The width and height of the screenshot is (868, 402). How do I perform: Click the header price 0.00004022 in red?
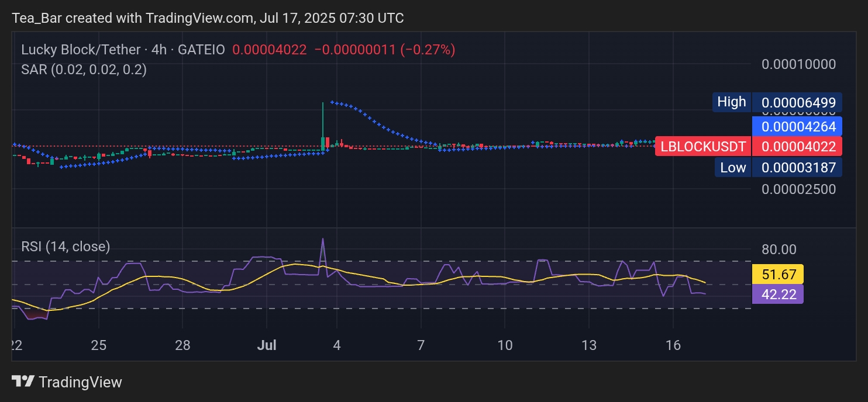[x=269, y=50]
